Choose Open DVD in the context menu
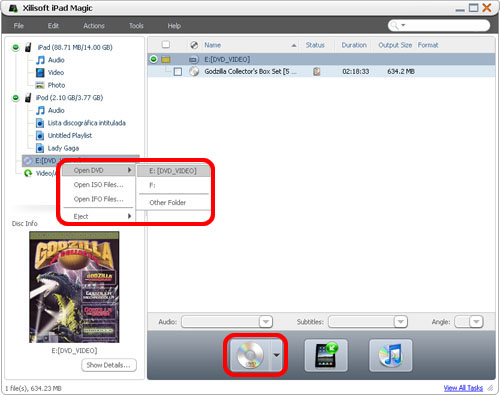The width and height of the screenshot is (500, 395). (99, 170)
